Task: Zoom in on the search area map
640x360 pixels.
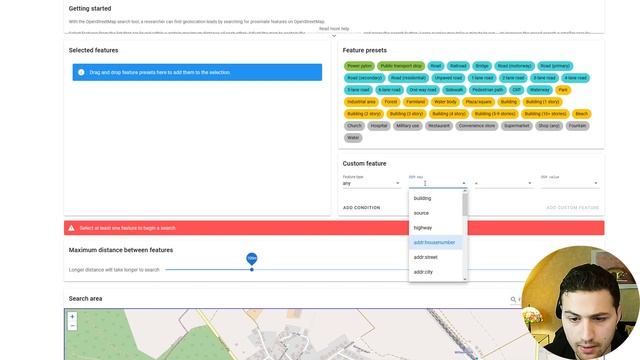Action: click(72, 316)
